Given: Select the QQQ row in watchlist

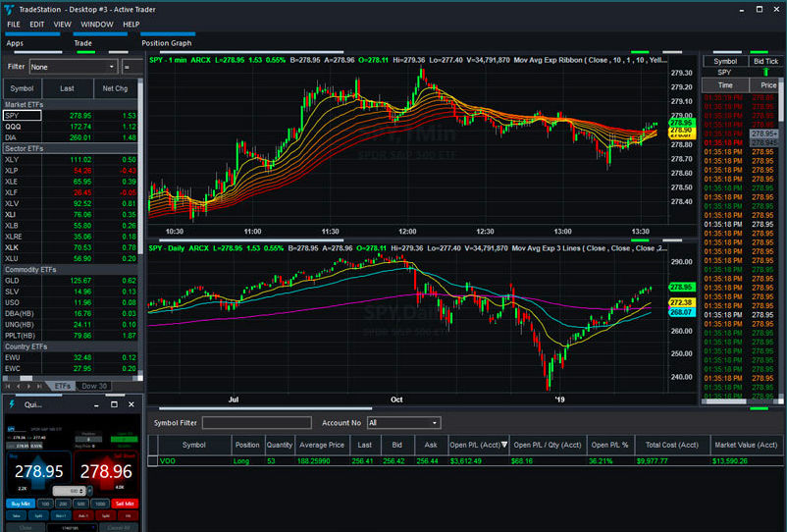Looking at the screenshot, I should (71, 127).
